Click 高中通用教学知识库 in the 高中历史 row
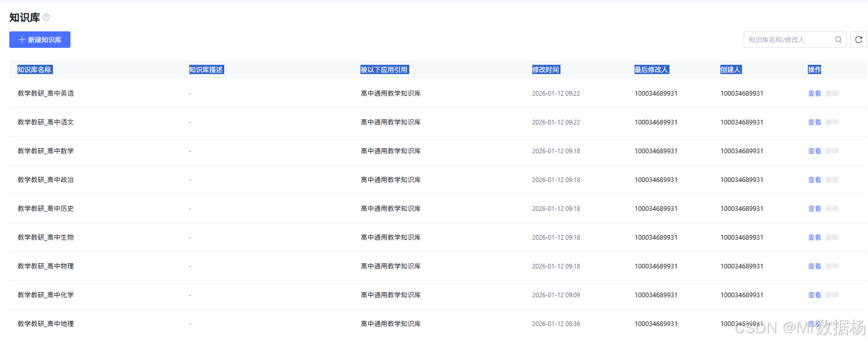The image size is (868, 343). click(391, 209)
